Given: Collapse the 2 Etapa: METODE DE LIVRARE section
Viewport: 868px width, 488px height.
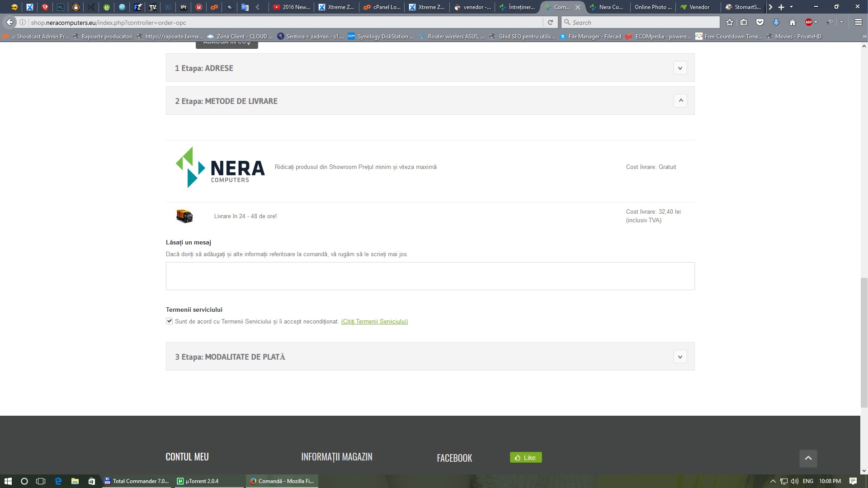Looking at the screenshot, I should (680, 101).
